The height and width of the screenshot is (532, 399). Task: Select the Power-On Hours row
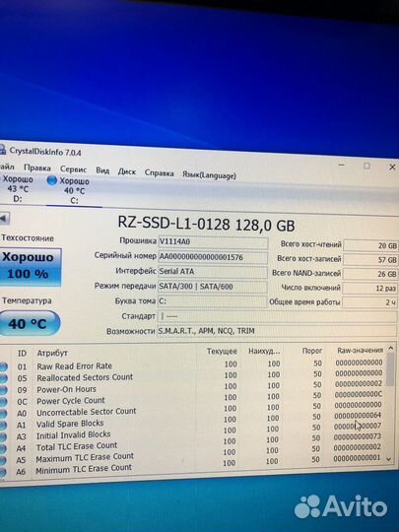pyautogui.click(x=193, y=387)
